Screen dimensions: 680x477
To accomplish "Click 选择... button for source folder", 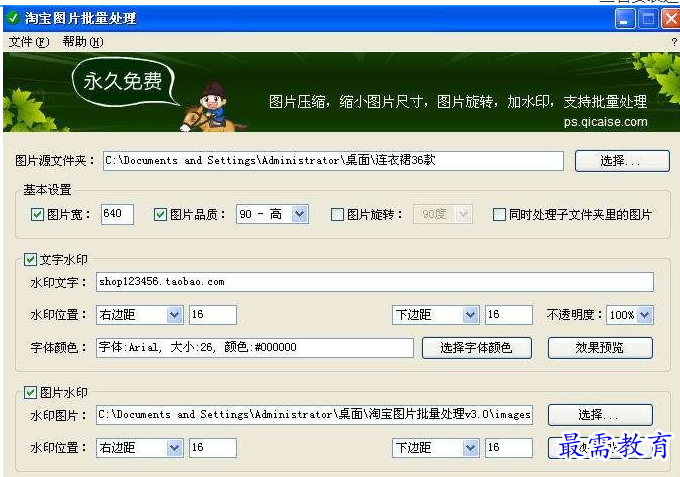I will point(622,161).
